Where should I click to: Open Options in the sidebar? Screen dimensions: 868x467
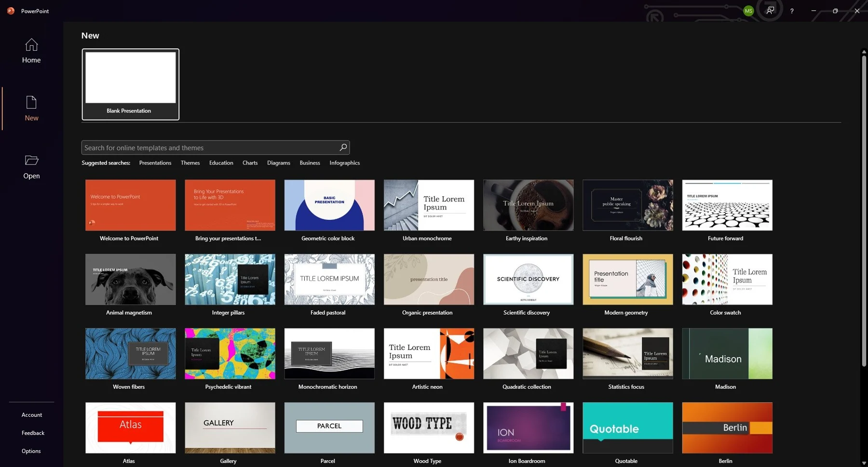31,451
